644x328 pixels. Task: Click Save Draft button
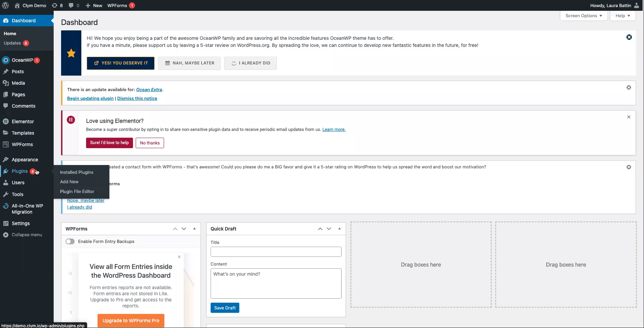tap(225, 308)
